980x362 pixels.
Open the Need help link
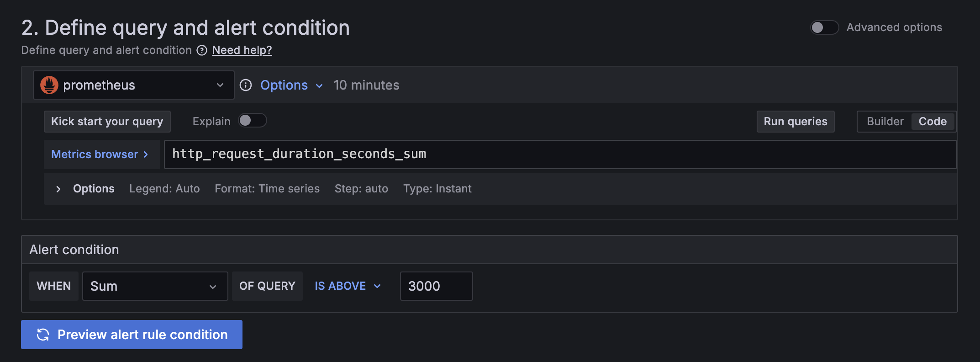tap(242, 50)
